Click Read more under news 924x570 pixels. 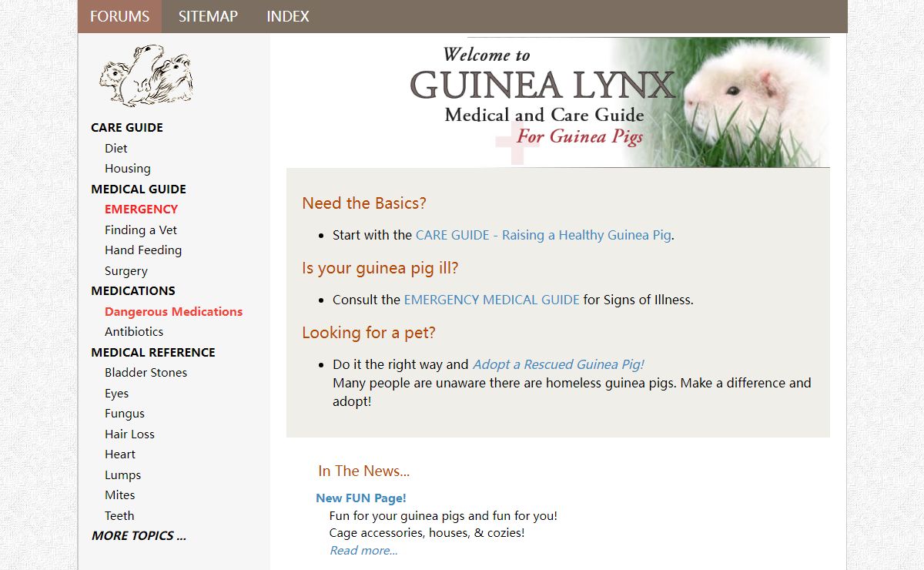coord(363,550)
